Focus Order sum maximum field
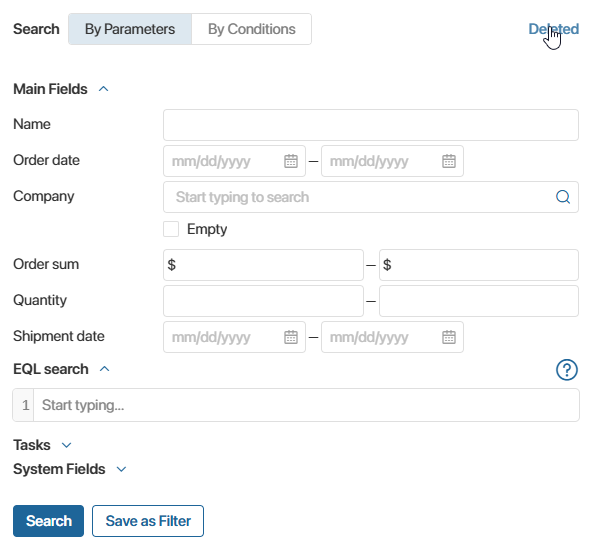This screenshot has width=589, height=548. click(479, 265)
